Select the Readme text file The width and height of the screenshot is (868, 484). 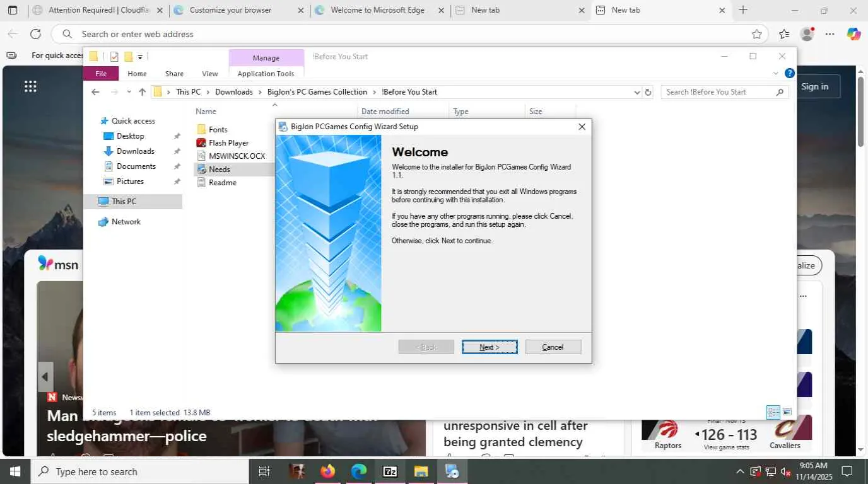tap(222, 183)
